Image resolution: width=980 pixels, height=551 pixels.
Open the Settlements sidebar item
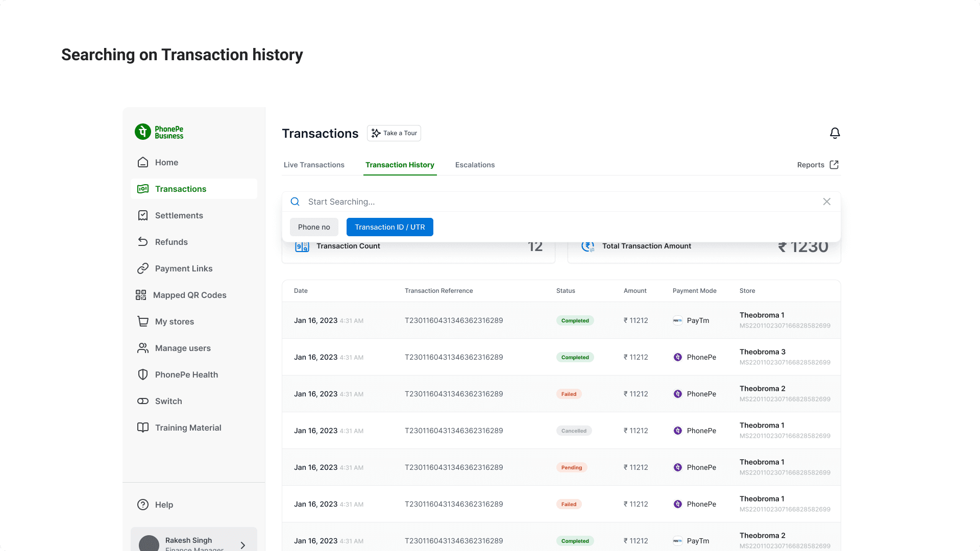point(179,215)
